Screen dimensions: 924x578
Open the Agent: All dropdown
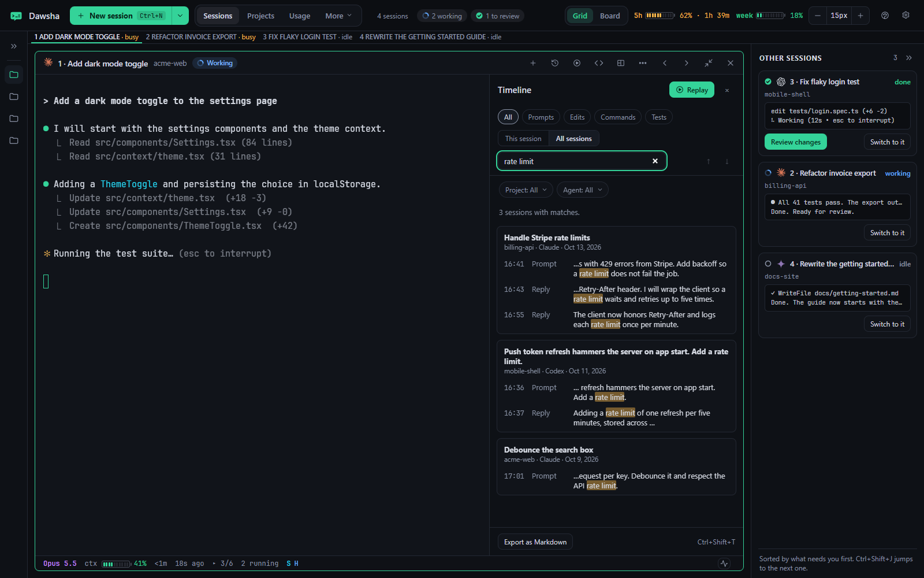(x=583, y=190)
